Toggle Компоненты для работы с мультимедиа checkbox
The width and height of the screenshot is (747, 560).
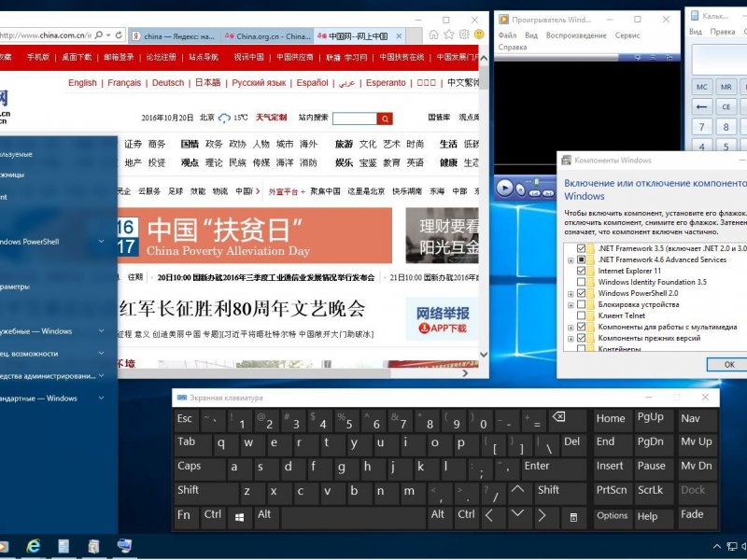coord(581,327)
